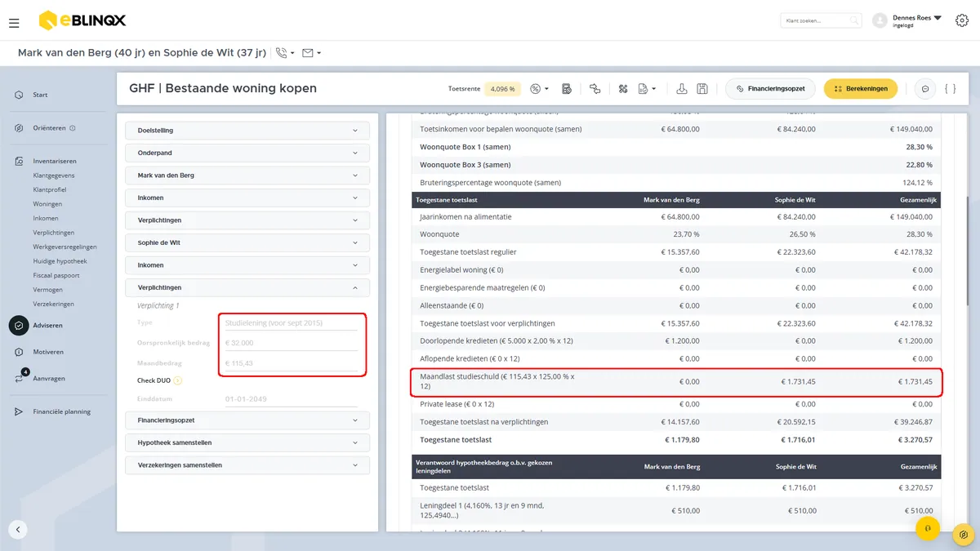Open the settings gear
Image resolution: width=980 pixels, height=551 pixels.
click(x=961, y=20)
